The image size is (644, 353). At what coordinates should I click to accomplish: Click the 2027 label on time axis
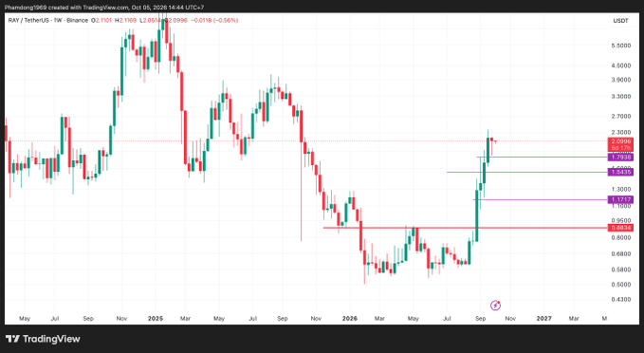click(x=543, y=318)
